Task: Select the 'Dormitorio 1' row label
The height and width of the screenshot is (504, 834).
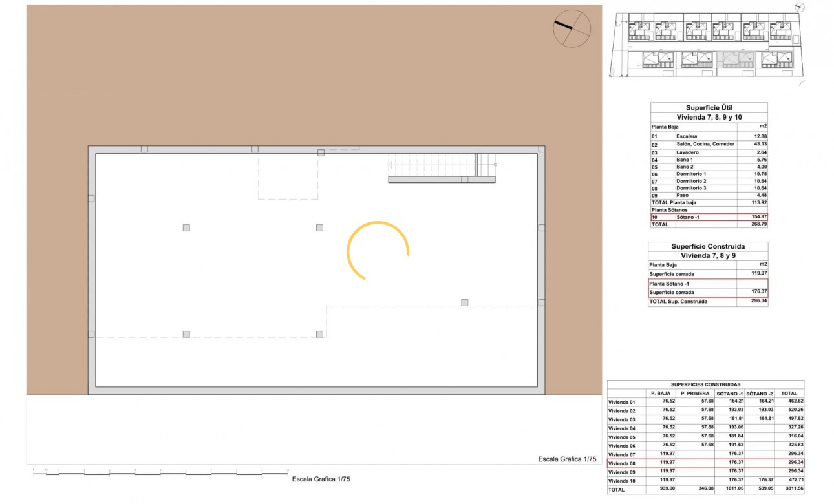Action: (691, 174)
